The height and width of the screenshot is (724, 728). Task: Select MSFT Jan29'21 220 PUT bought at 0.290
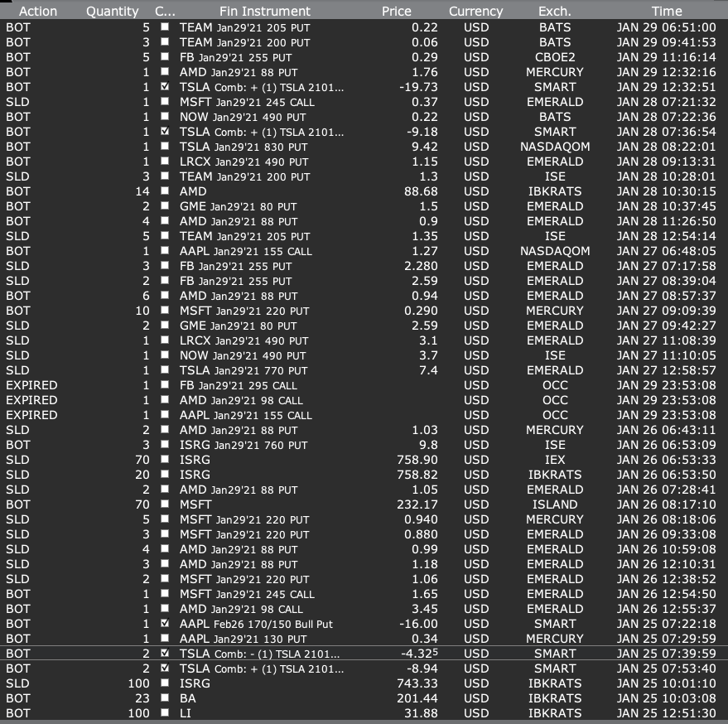(x=244, y=311)
